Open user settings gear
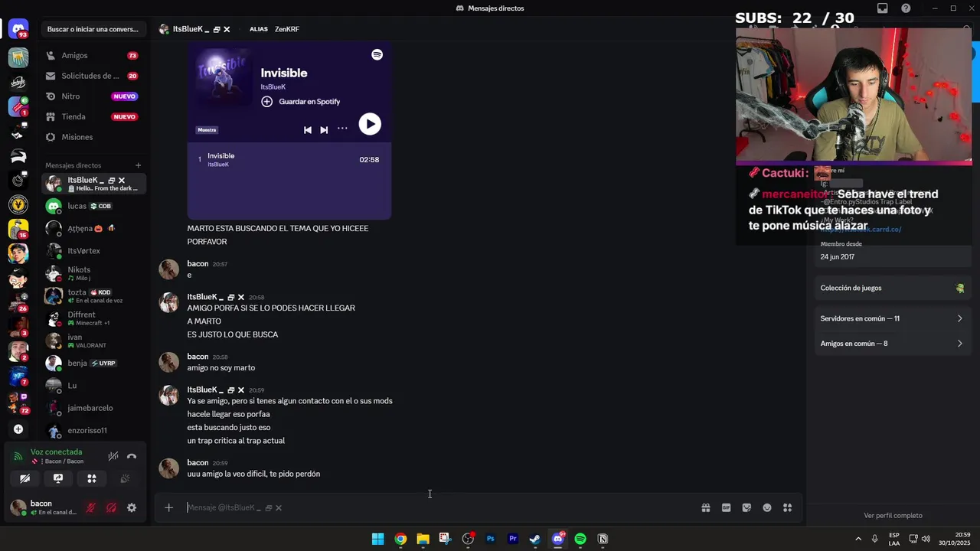 [132, 507]
